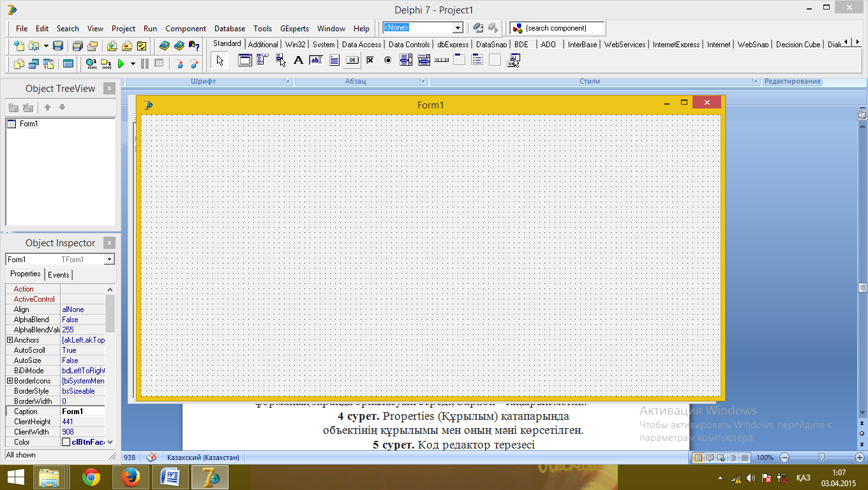
Task: Click the palette tabs right arrow
Action: pyautogui.click(x=856, y=42)
